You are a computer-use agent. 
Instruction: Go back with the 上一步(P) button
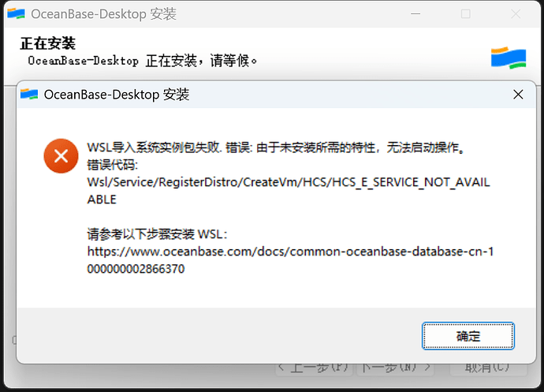point(313,367)
